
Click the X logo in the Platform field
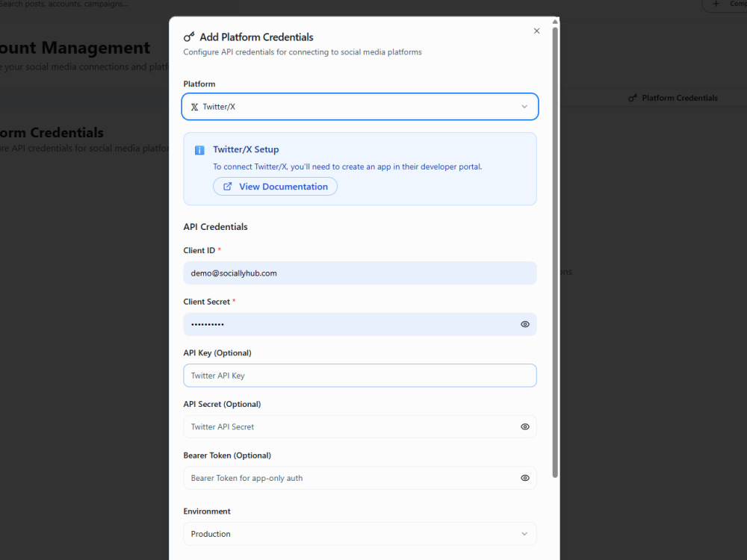tap(194, 107)
